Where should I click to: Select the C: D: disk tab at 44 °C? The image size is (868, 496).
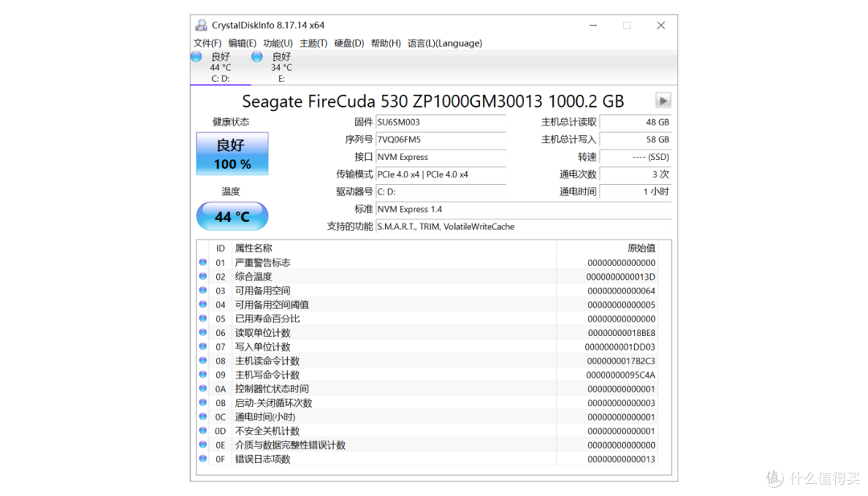click(x=220, y=68)
